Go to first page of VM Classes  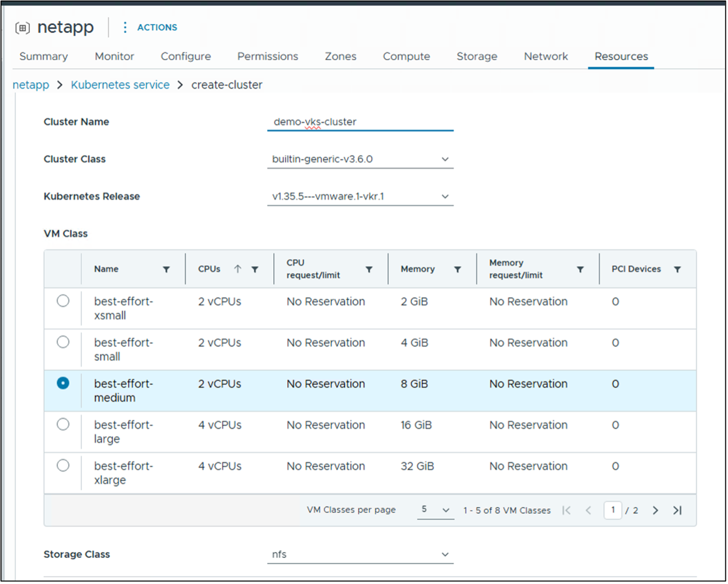(567, 511)
